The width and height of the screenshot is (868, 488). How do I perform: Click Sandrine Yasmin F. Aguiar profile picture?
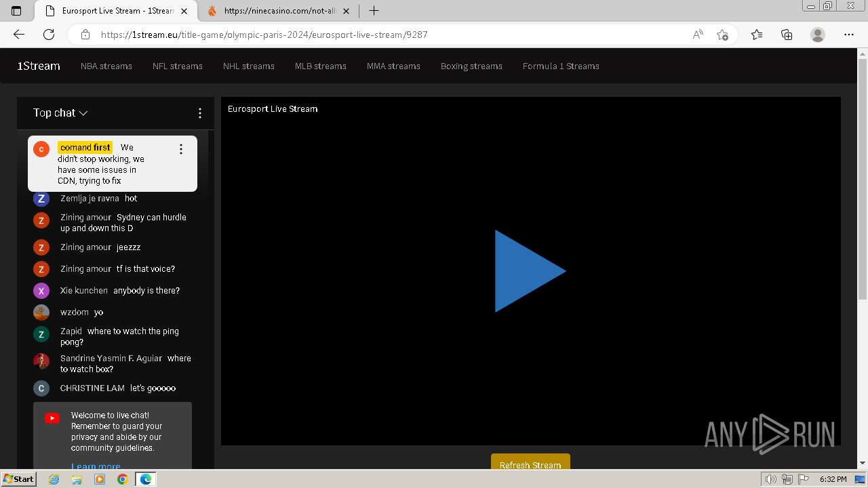(x=41, y=361)
